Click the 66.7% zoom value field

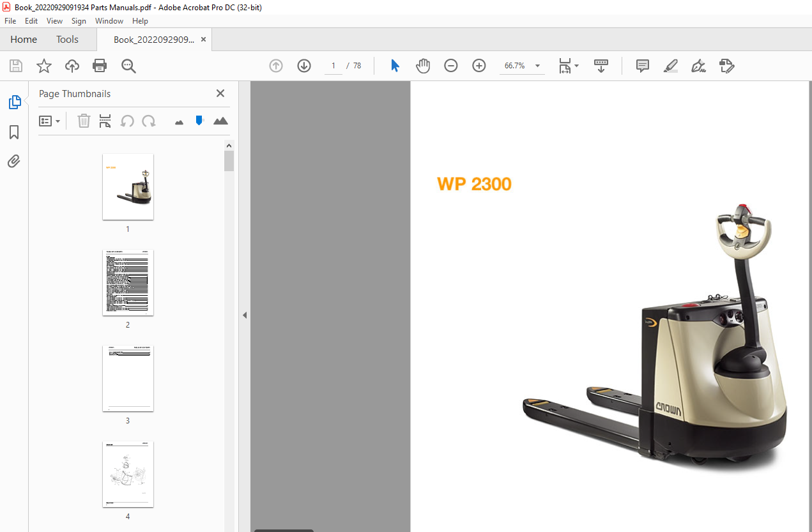click(515, 66)
